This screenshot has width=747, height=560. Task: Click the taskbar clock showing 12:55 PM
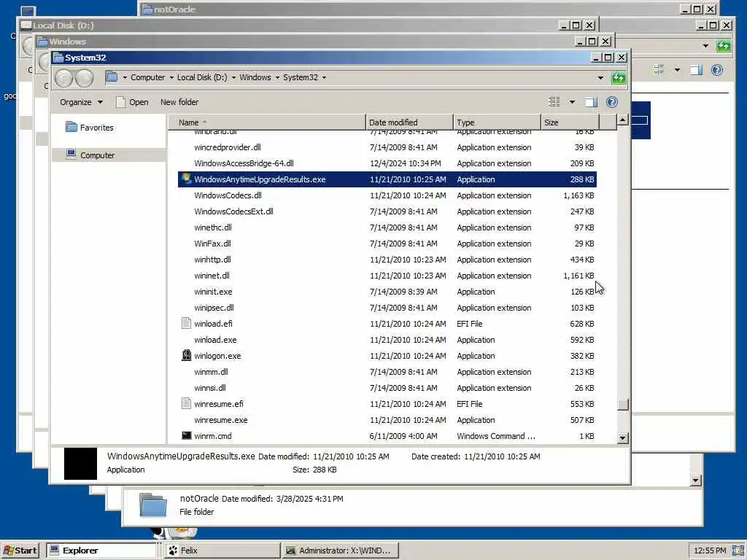coord(710,551)
